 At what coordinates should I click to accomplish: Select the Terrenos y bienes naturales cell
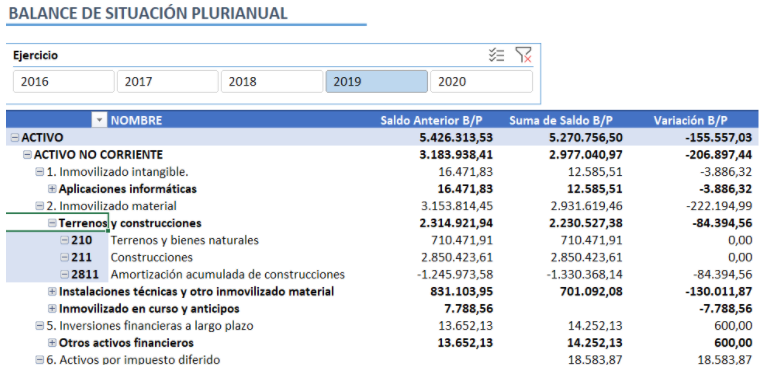coord(184,240)
